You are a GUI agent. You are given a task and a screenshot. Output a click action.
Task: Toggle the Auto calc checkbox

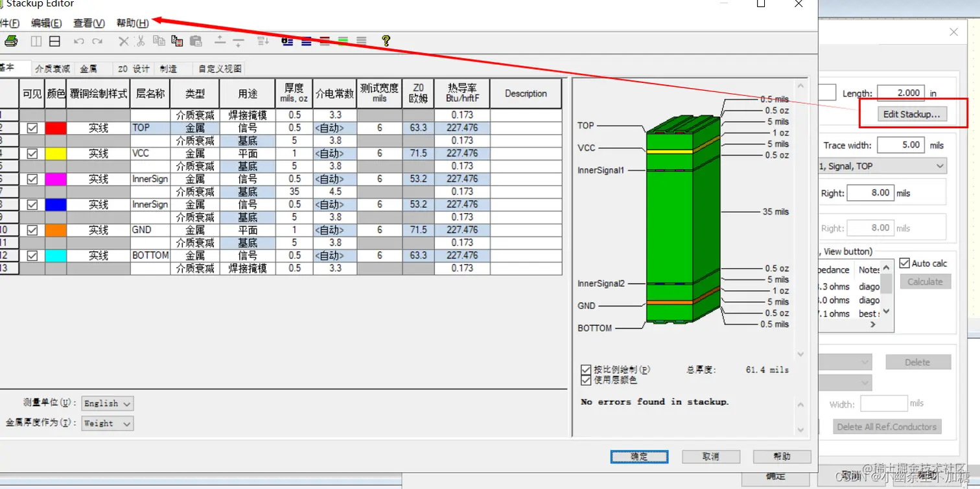[905, 263]
